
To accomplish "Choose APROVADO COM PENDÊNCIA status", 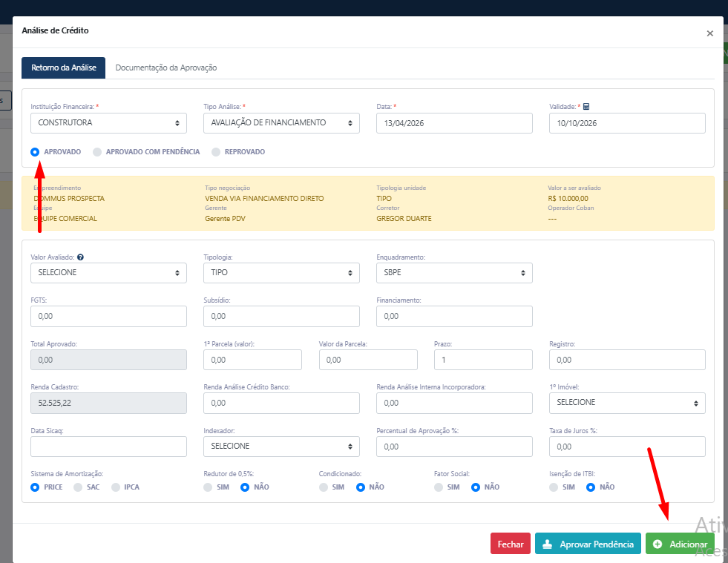I will click(97, 151).
